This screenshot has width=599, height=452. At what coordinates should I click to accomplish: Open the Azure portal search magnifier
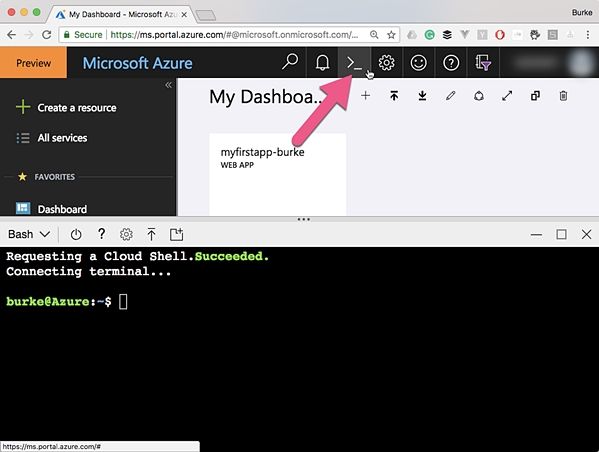click(290, 62)
